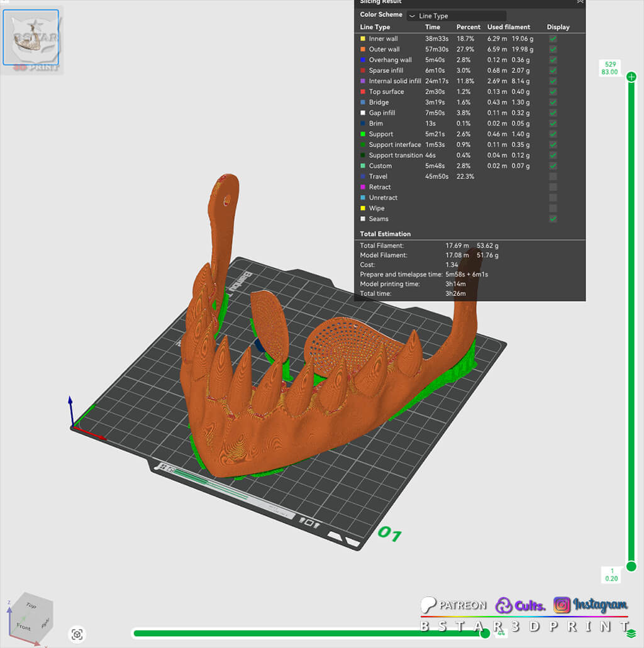
Task: Click the Line Type column header
Action: [375, 27]
